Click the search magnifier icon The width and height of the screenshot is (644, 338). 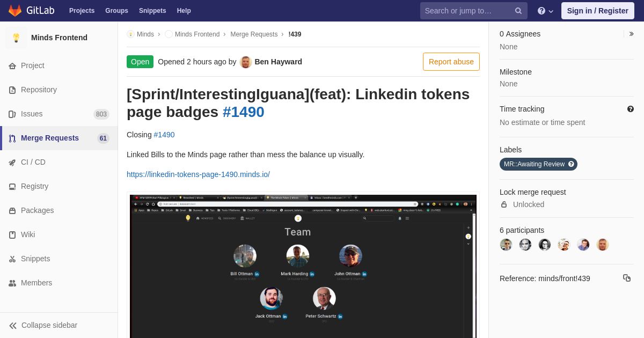[x=518, y=11]
